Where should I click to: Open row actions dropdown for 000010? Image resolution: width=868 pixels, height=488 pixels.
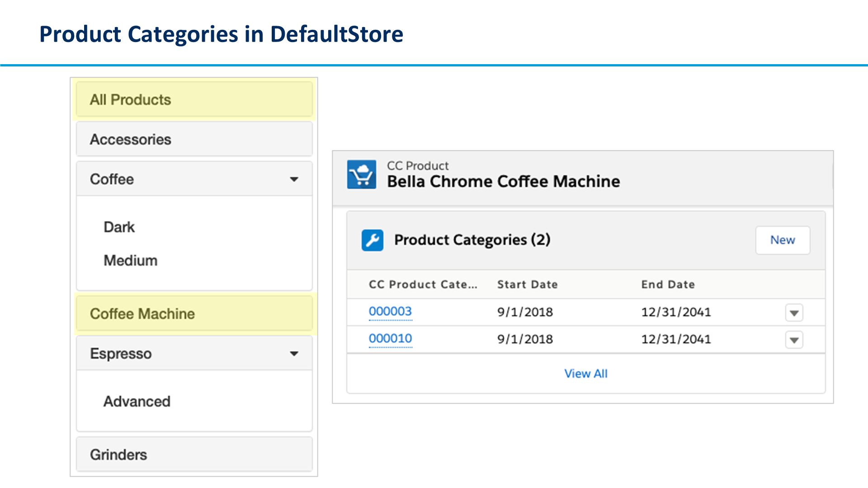pos(794,340)
